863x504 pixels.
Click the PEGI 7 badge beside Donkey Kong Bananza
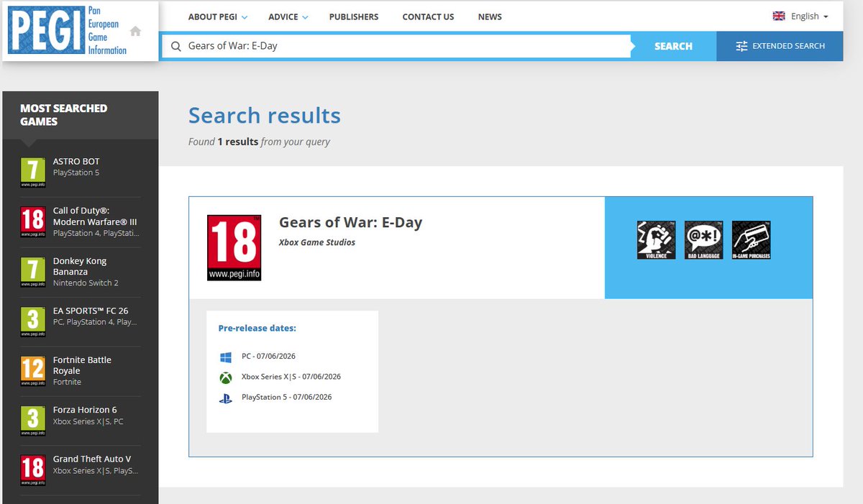[x=33, y=272]
